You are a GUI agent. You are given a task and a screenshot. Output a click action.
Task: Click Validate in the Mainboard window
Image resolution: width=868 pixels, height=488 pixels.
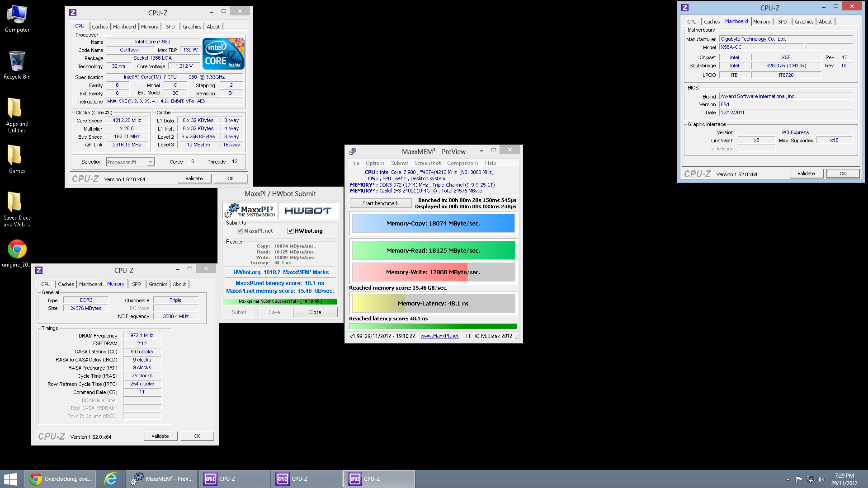806,174
